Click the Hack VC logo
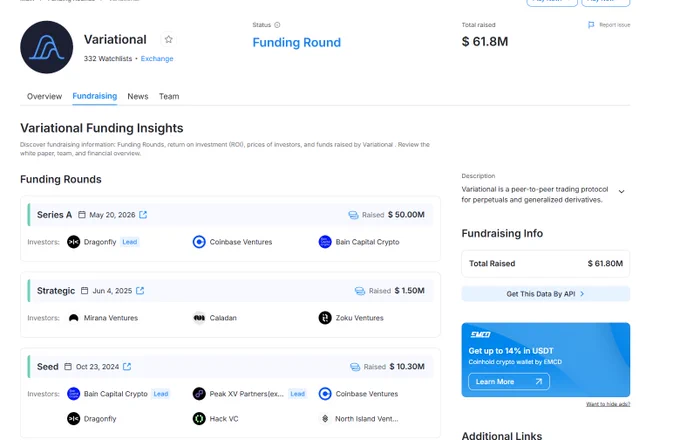The height and width of the screenshot is (440, 680). (199, 419)
